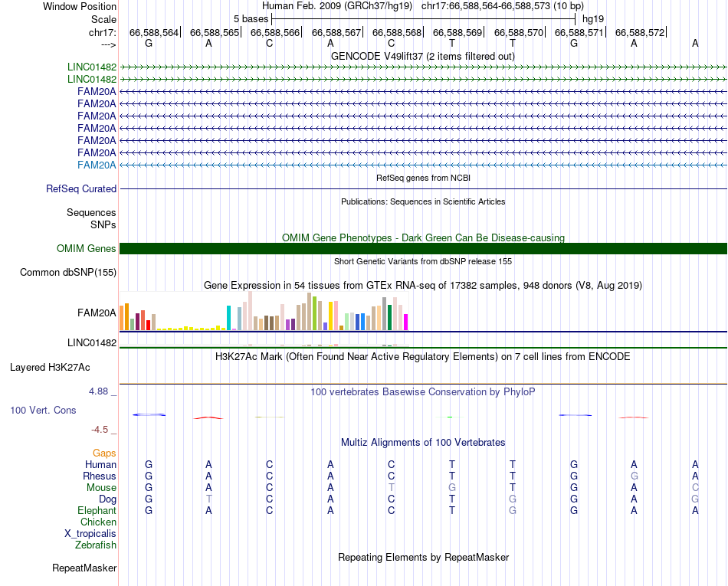Viewport: 728px width, 586px height.
Task: Click the 100 Vert. Cons label
Action: pos(43,410)
